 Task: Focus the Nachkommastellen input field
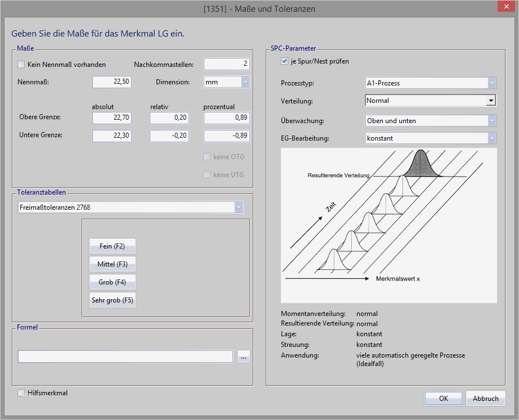coord(226,65)
